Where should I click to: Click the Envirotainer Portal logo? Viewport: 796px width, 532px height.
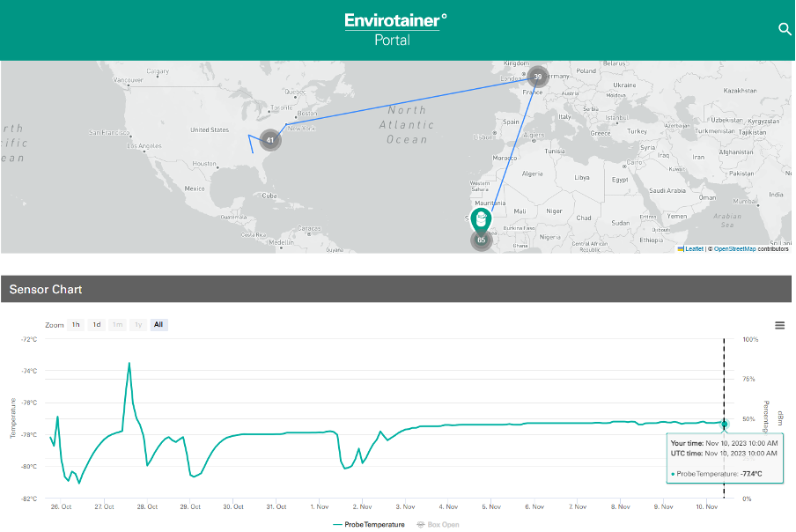pos(395,29)
